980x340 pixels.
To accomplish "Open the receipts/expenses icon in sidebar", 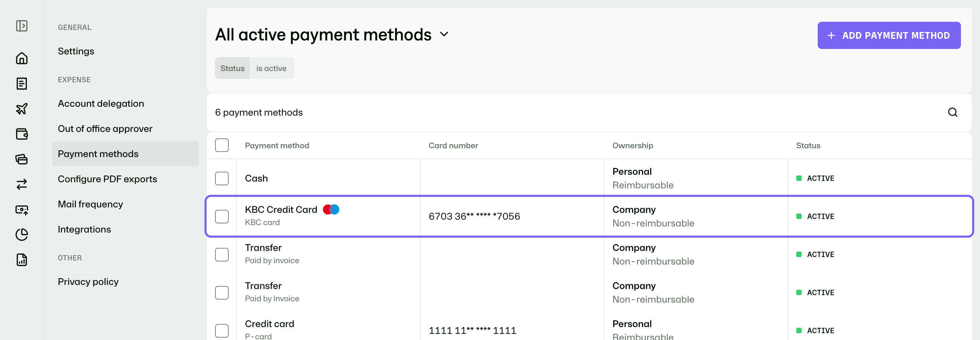I will (22, 84).
